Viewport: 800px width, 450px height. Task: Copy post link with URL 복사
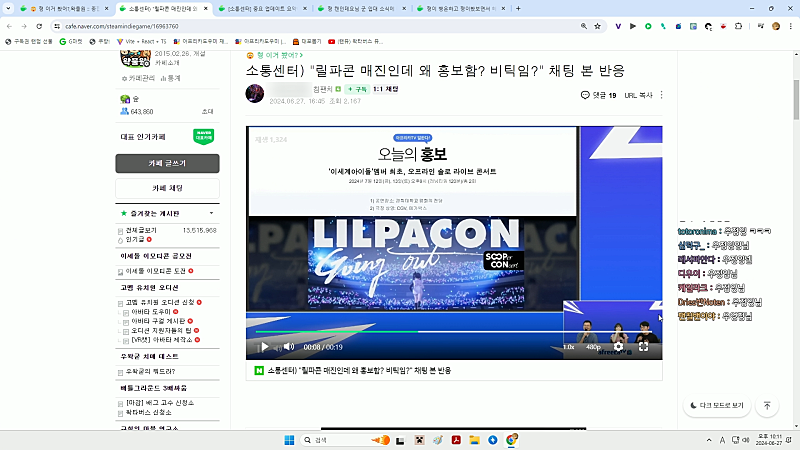[x=638, y=95]
